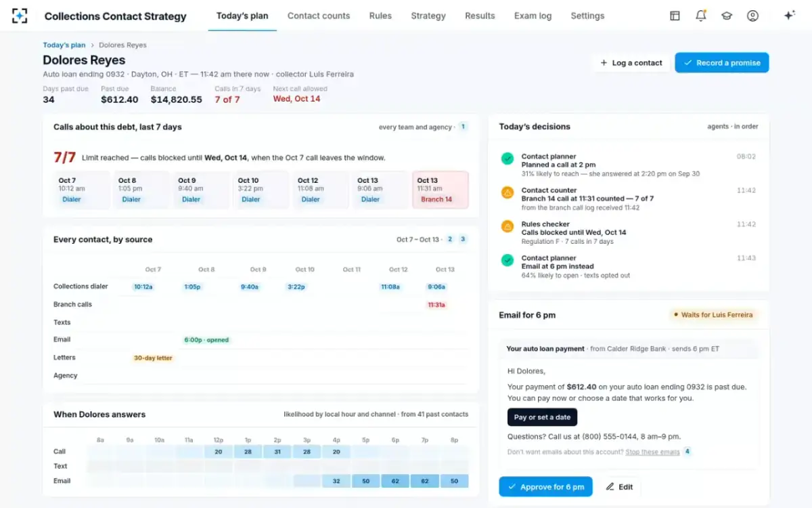Switch to the Today's plan tab
812x508 pixels.
tap(242, 16)
